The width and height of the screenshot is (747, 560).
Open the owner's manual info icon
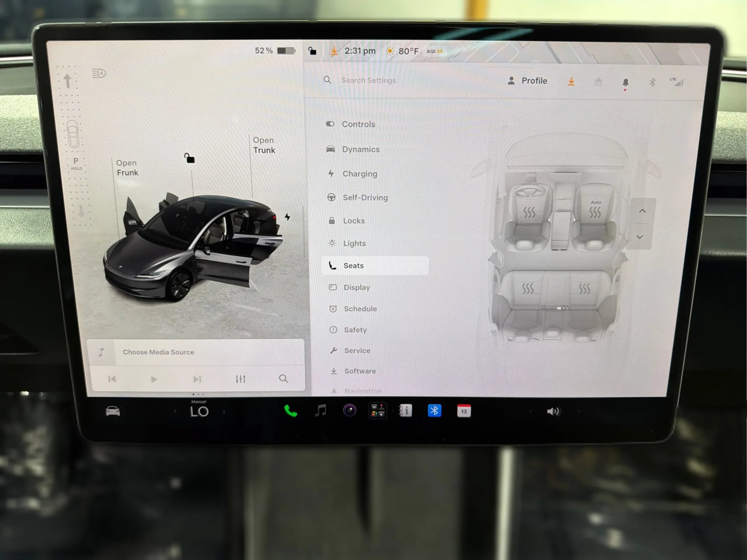[x=406, y=411]
